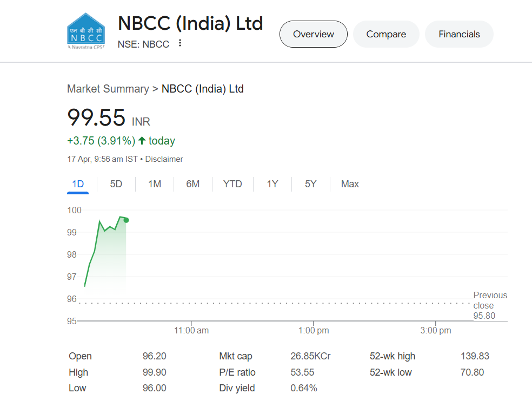
Task: Click the green up arrow next to today
Action: click(x=142, y=141)
